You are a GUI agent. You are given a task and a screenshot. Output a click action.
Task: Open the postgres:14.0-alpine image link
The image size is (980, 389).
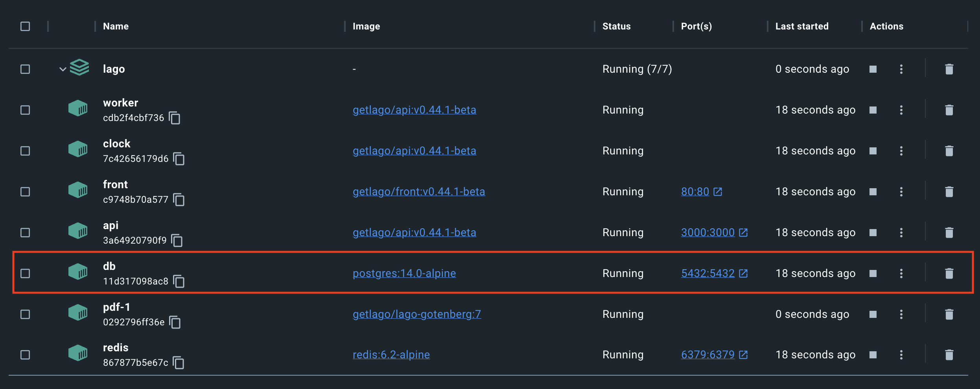tap(404, 273)
